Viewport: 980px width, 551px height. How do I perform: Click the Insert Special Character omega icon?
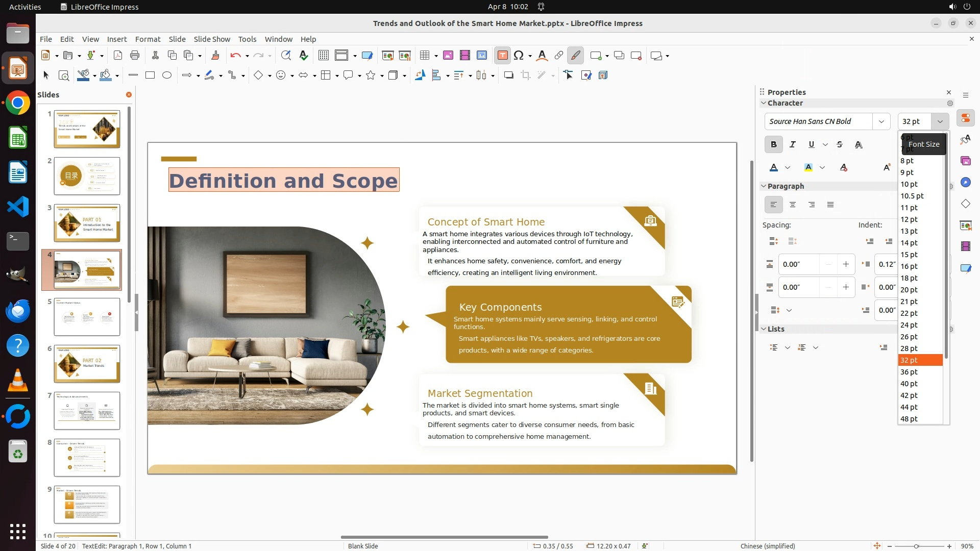point(519,56)
